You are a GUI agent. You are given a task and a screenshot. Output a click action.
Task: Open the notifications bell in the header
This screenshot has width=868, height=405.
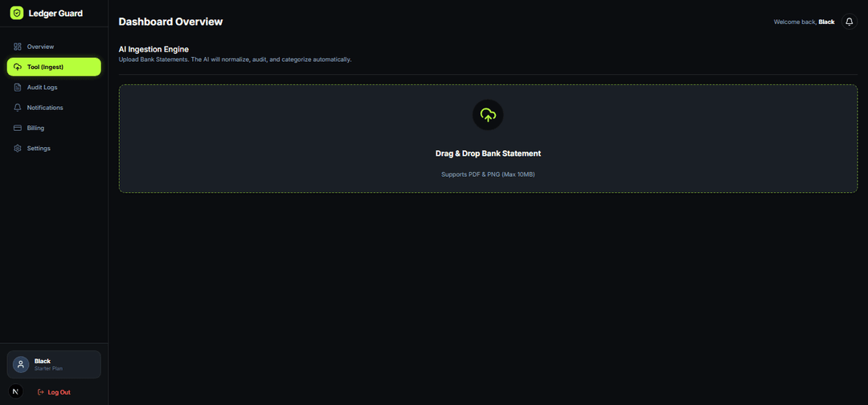(x=850, y=22)
